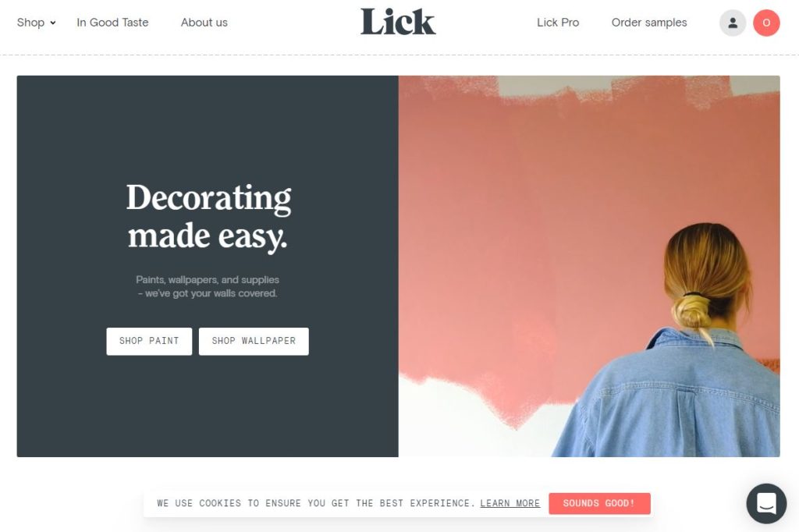Screen dimensions: 799x532
Task: Click the Shop Wallpaper button
Action: tap(254, 341)
